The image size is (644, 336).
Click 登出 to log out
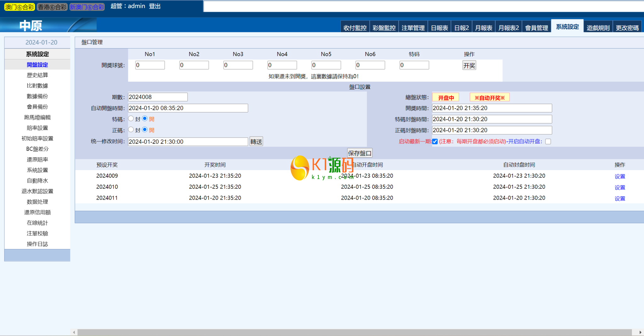[155, 6]
